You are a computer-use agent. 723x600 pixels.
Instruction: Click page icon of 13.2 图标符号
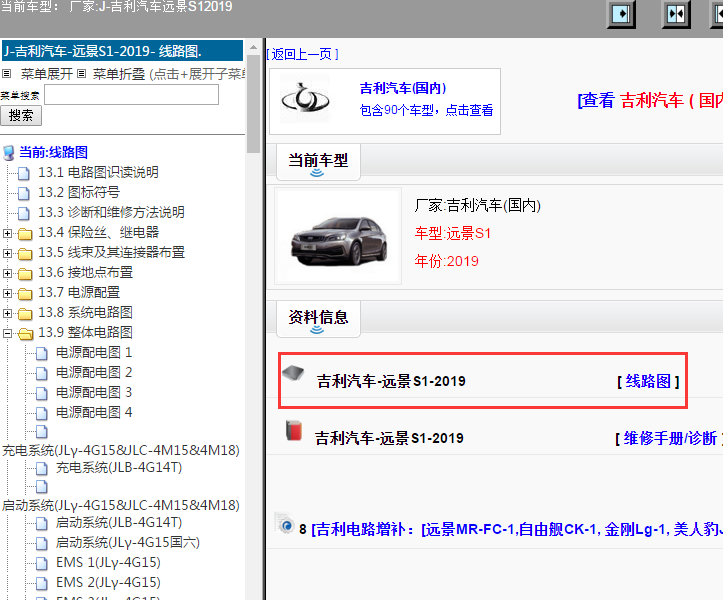click(24, 193)
